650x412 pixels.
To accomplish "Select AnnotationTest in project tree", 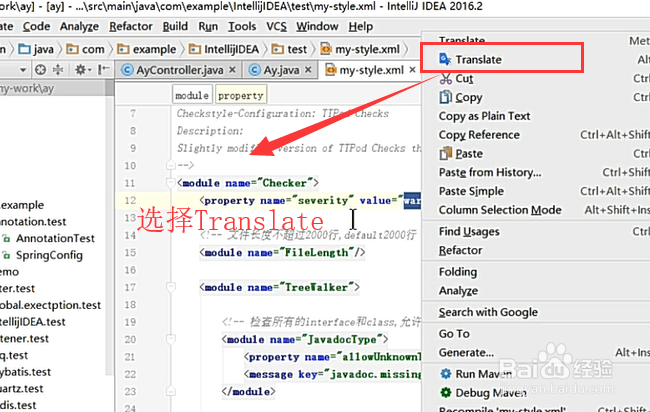I will [x=55, y=239].
